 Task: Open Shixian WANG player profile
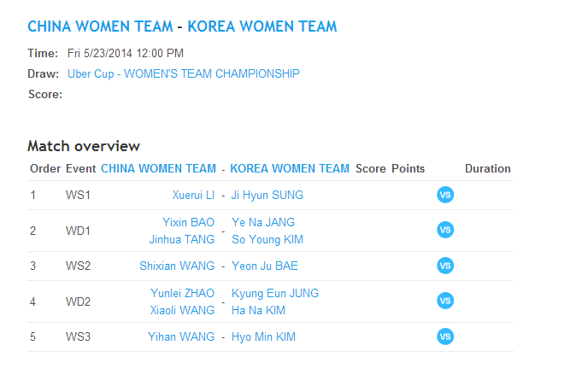pyautogui.click(x=177, y=266)
